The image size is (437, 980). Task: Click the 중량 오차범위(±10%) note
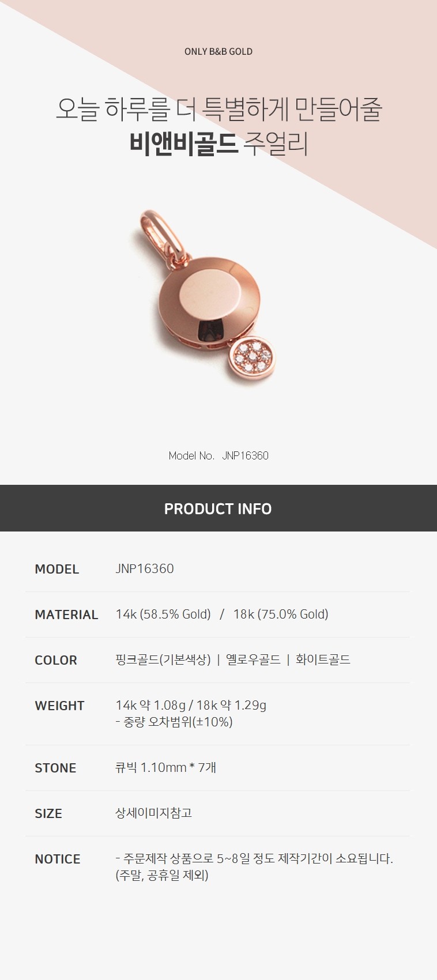coord(178,722)
